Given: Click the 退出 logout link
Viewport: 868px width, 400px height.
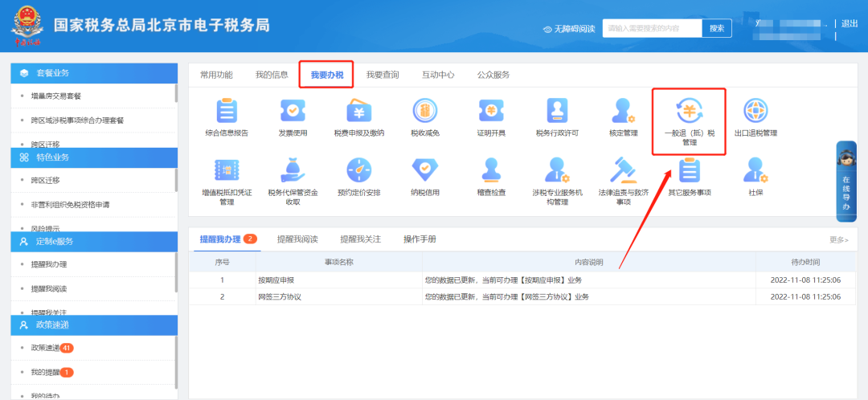Looking at the screenshot, I should 850,23.
